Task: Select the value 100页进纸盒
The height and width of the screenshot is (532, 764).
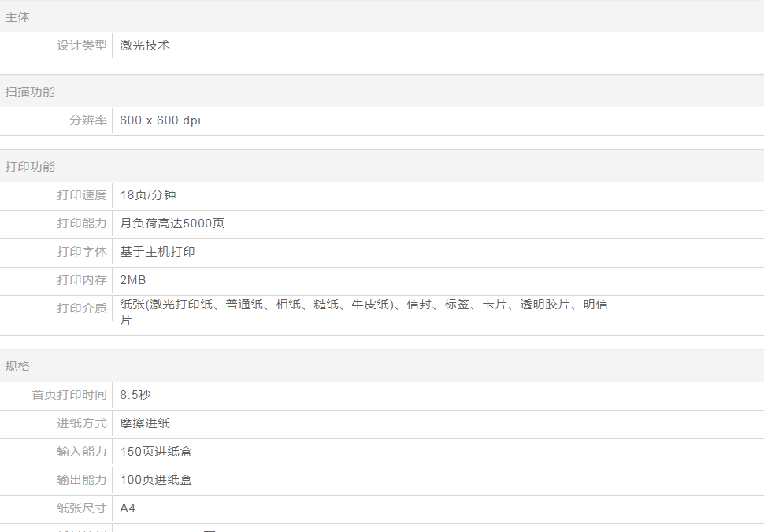Action: click(156, 480)
